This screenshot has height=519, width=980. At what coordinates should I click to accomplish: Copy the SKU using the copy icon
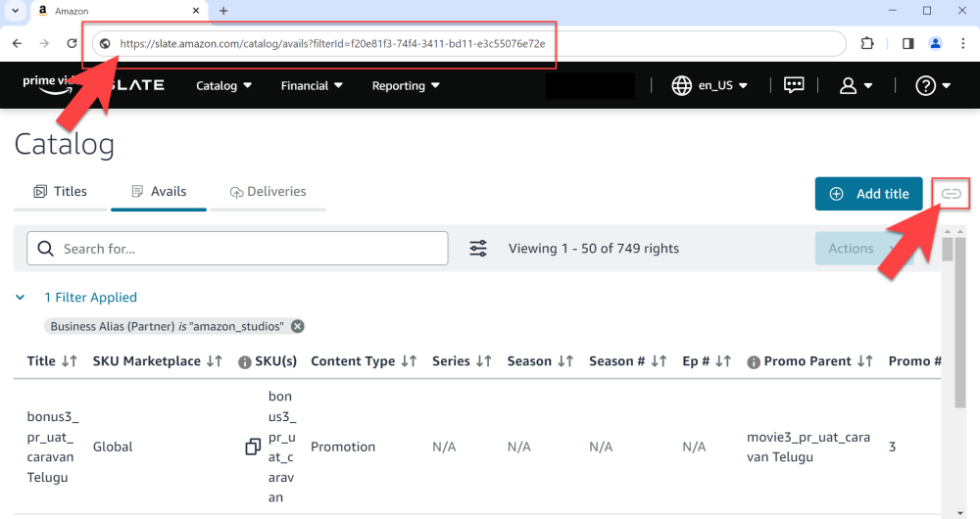(253, 447)
